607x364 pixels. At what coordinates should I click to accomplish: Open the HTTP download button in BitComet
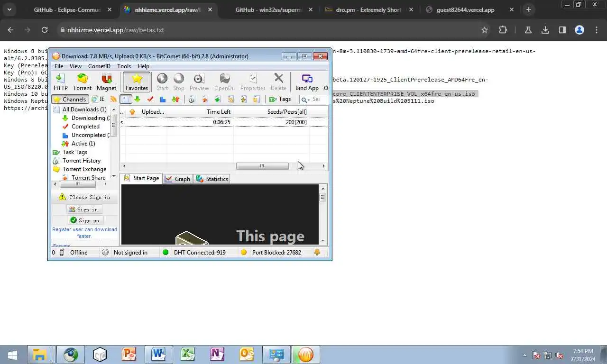click(60, 82)
